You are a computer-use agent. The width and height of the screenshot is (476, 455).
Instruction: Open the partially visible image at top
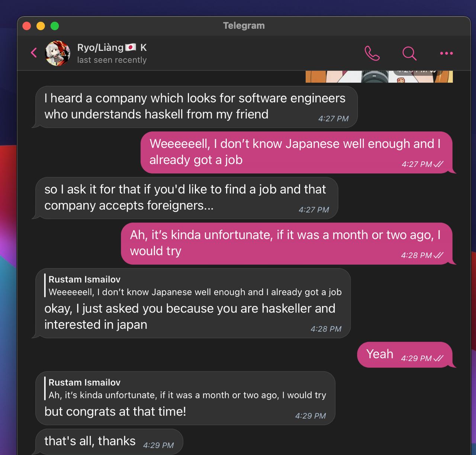(x=379, y=76)
